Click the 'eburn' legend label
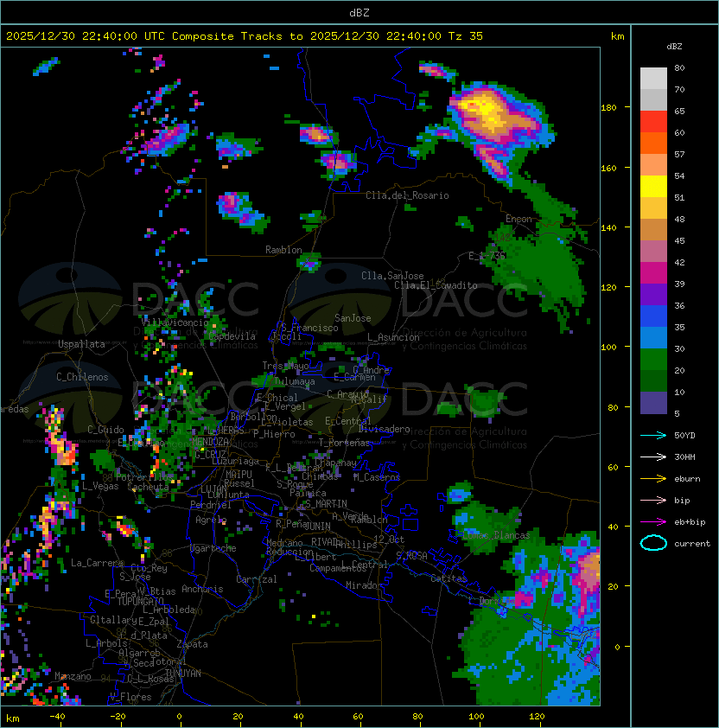The image size is (719, 728). tap(687, 479)
